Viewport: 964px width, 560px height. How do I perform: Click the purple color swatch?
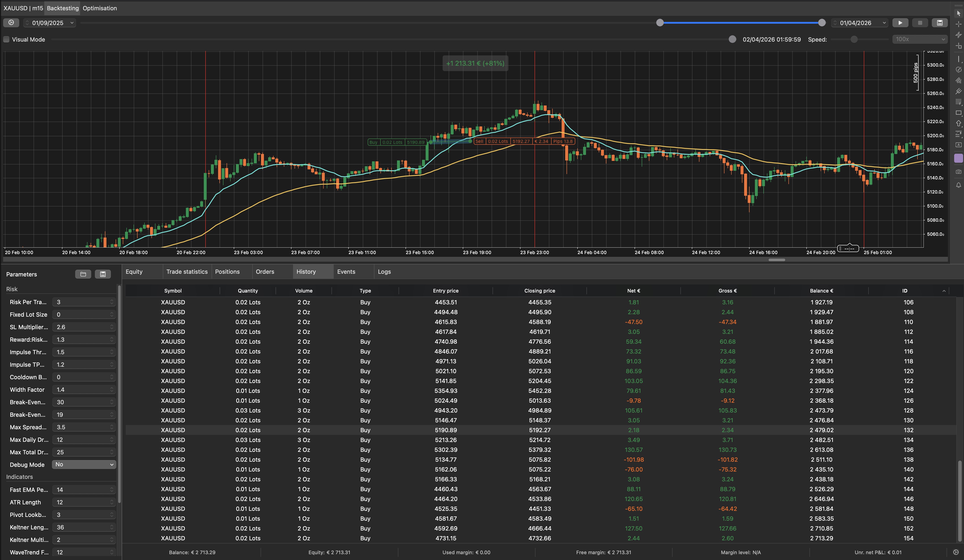[x=958, y=158]
